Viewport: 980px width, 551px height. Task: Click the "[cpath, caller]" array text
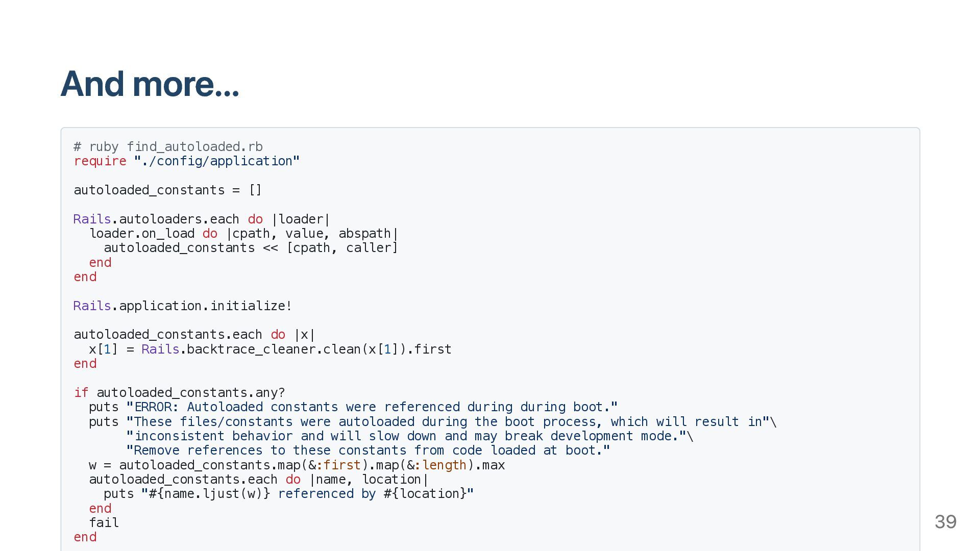point(342,248)
